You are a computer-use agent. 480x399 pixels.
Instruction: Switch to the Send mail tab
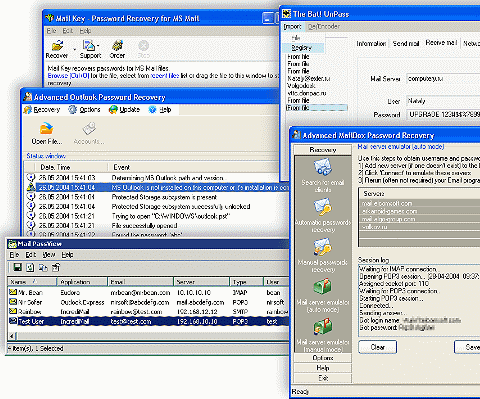coord(406,44)
